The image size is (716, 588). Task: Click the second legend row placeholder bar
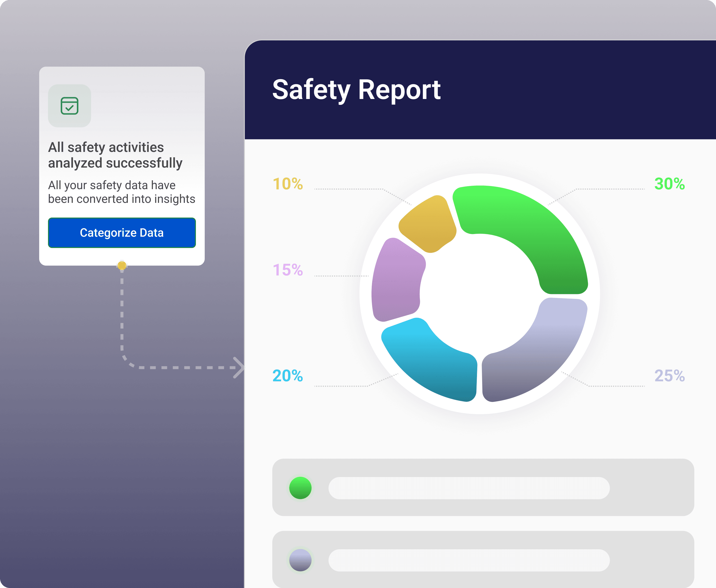(469, 560)
